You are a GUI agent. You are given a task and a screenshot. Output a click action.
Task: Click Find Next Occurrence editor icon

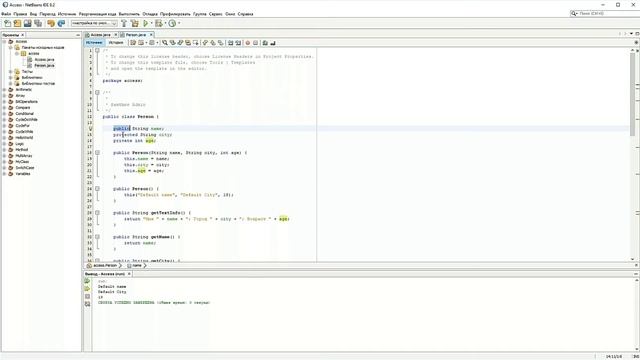[180, 42]
